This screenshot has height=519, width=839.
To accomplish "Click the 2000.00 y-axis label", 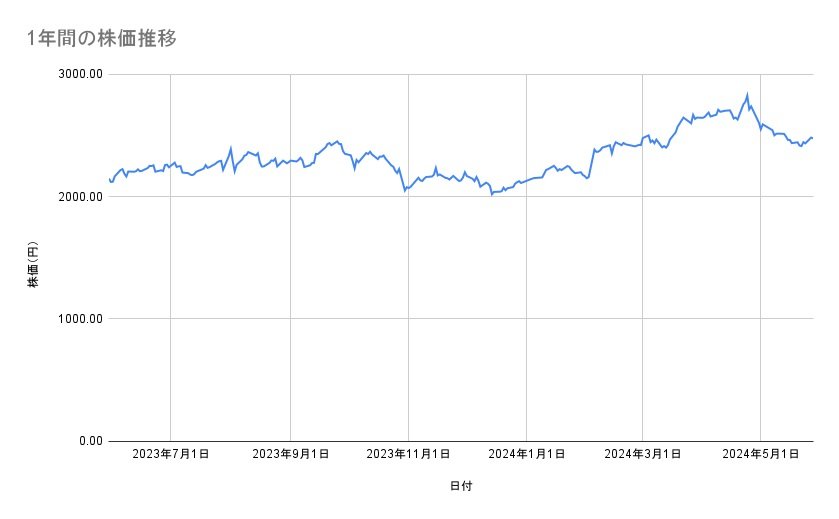I will point(79,197).
